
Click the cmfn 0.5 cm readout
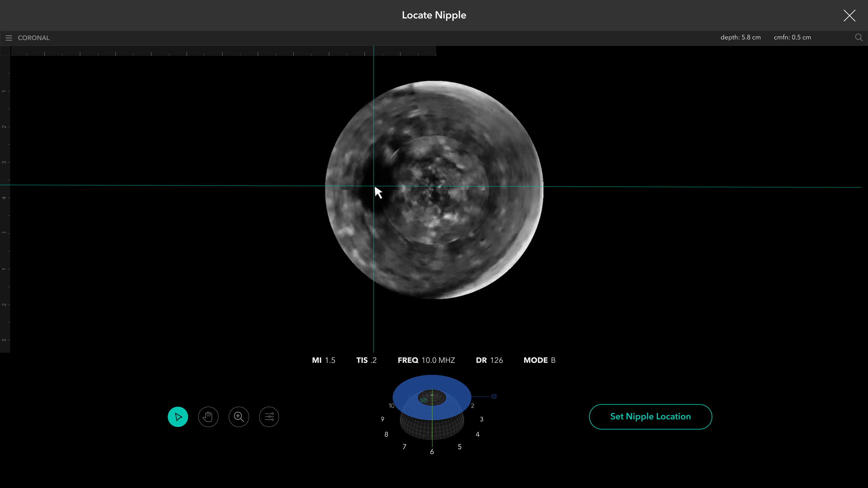coord(792,37)
